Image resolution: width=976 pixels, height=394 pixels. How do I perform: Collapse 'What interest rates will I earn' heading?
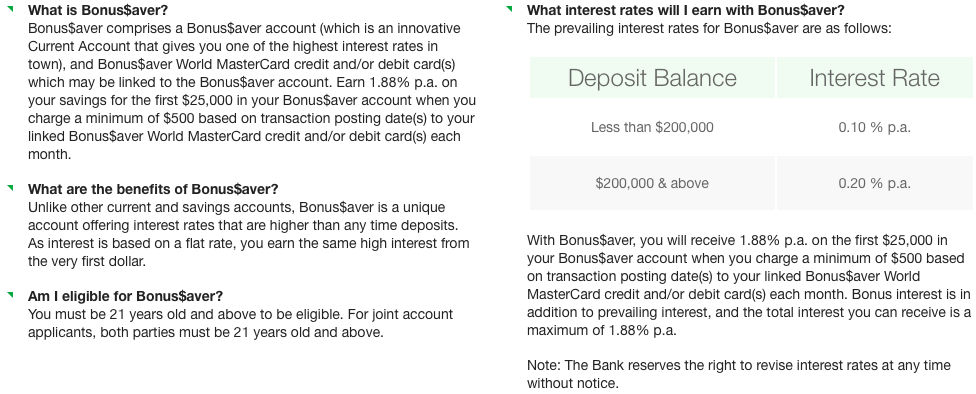click(x=685, y=11)
